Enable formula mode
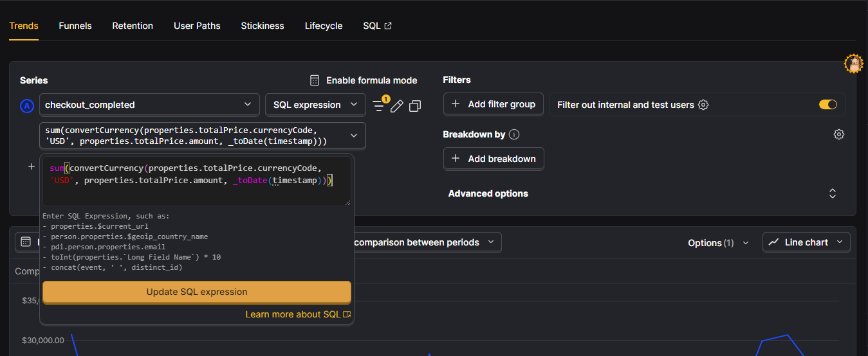The height and width of the screenshot is (356, 868). (364, 80)
